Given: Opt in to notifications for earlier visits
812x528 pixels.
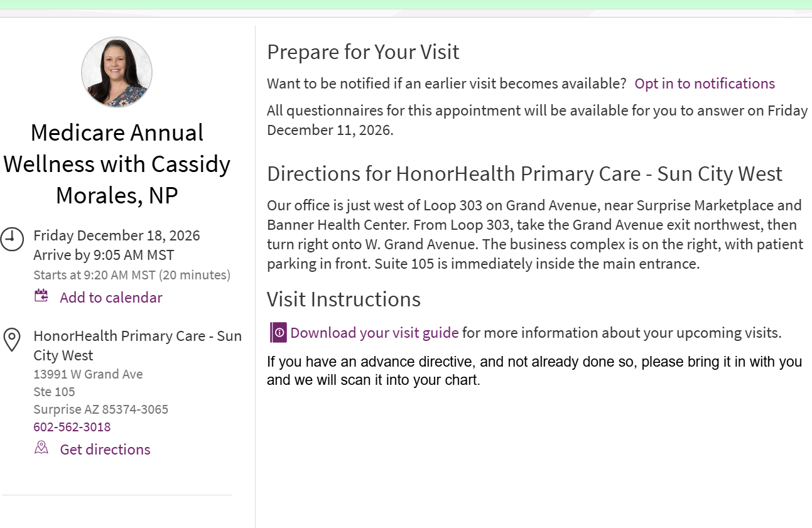Looking at the screenshot, I should [x=705, y=84].
